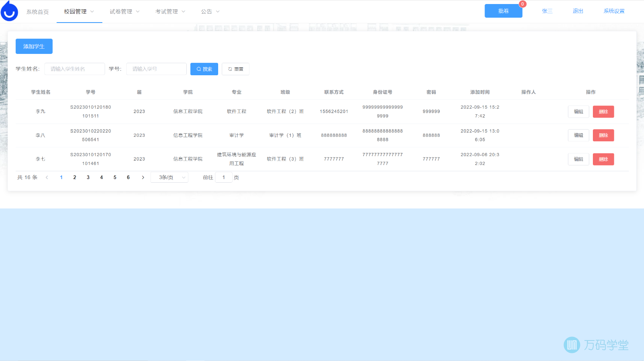This screenshot has height=361, width=644.
Task: Delete the student 李八 row
Action: (603, 136)
